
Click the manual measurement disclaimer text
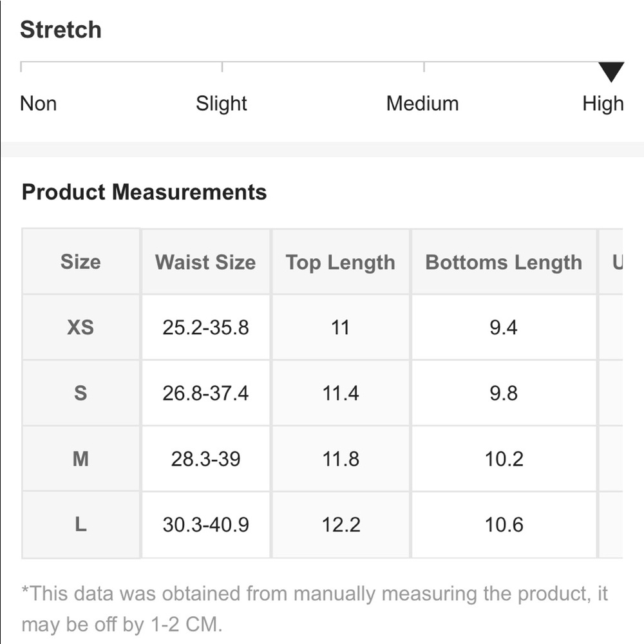(x=315, y=609)
